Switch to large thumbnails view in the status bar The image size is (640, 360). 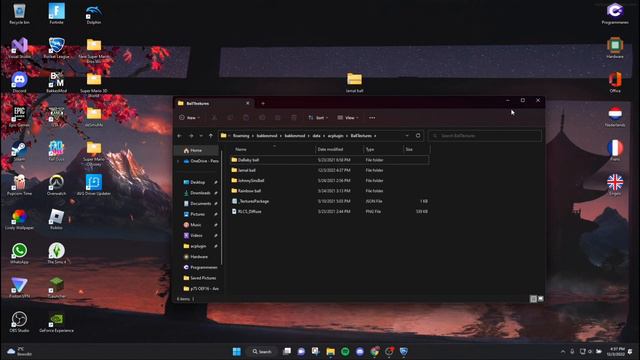pos(540,299)
